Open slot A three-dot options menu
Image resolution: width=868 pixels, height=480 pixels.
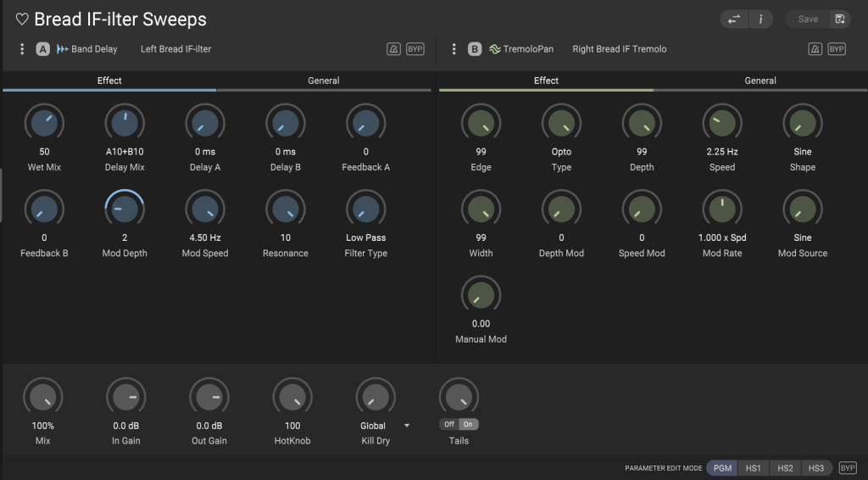pos(22,49)
